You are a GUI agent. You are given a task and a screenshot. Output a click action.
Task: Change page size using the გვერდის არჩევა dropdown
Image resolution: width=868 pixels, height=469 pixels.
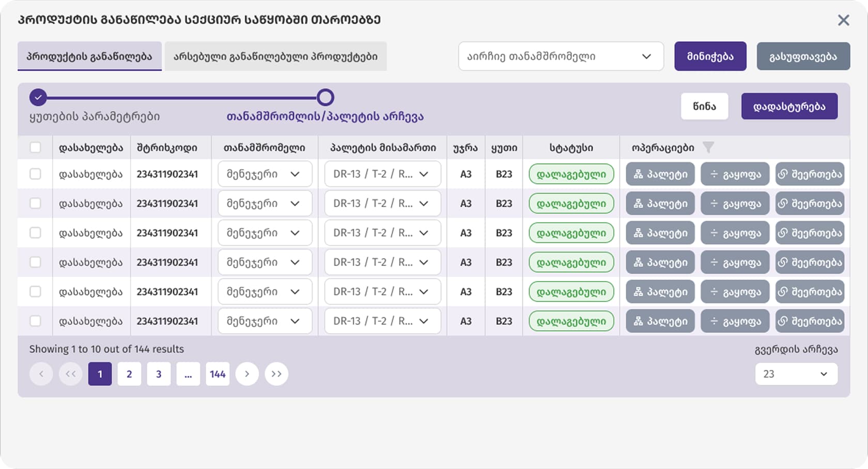[x=796, y=373]
